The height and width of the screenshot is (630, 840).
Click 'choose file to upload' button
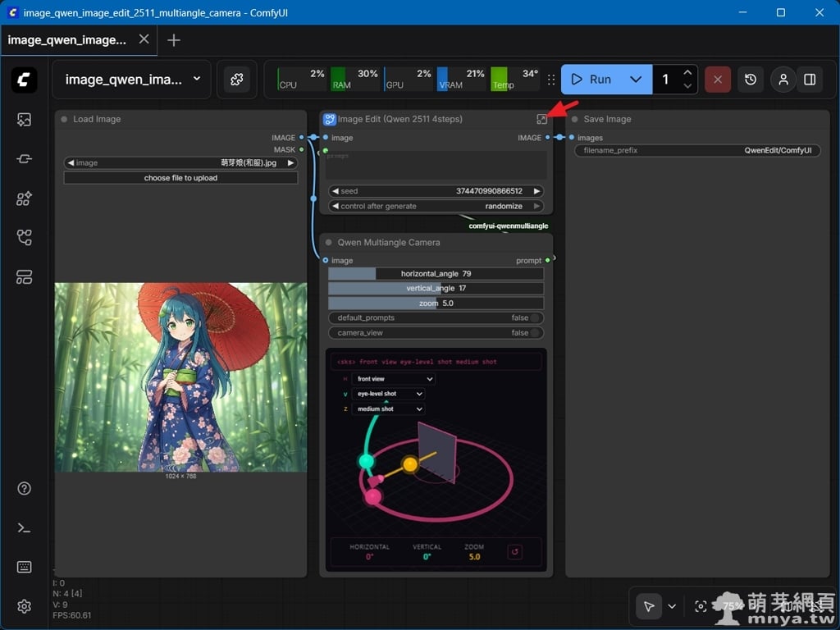pos(180,178)
